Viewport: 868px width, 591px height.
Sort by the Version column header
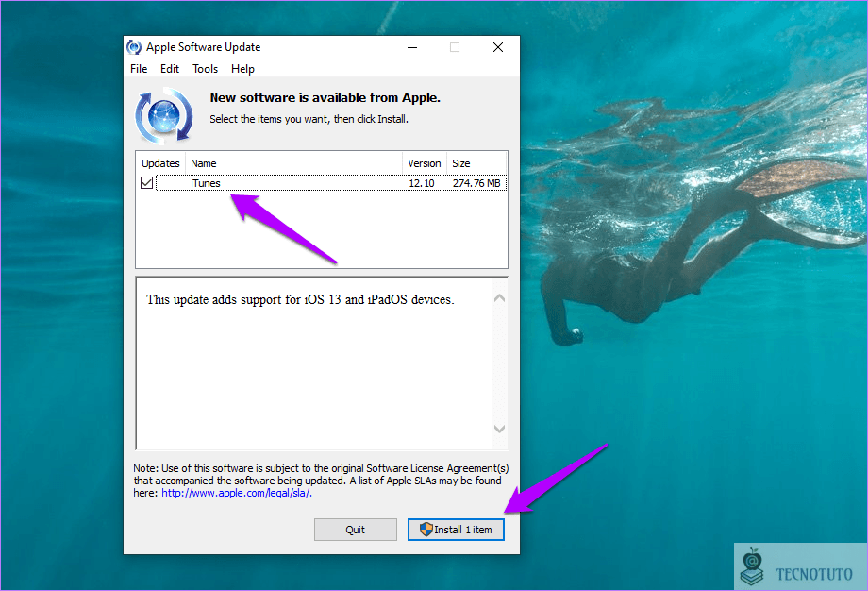[x=424, y=163]
